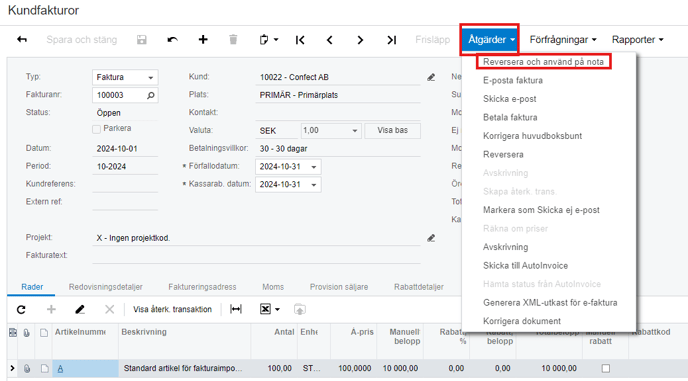Open the Rapporter dropdown menu

coord(638,40)
